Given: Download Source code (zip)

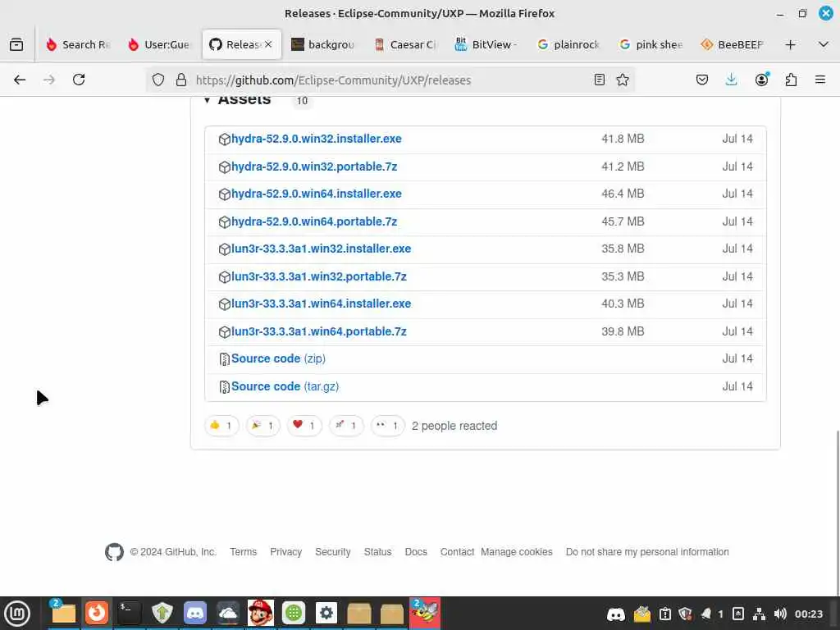Looking at the screenshot, I should click(x=278, y=359).
